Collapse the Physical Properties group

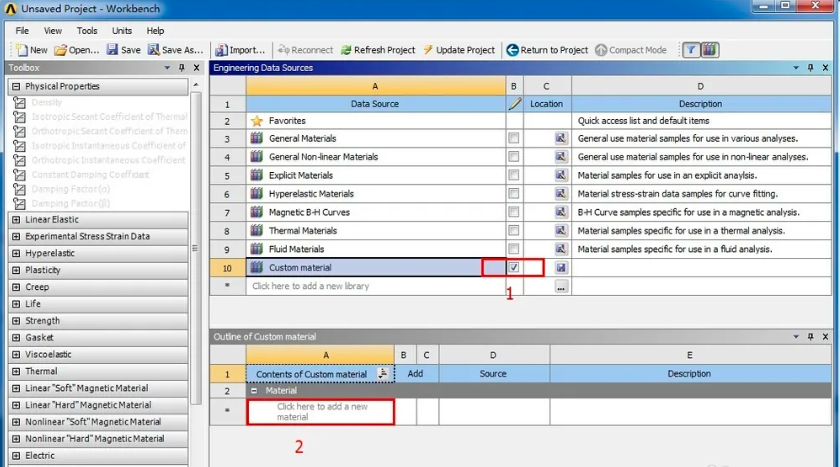16,86
